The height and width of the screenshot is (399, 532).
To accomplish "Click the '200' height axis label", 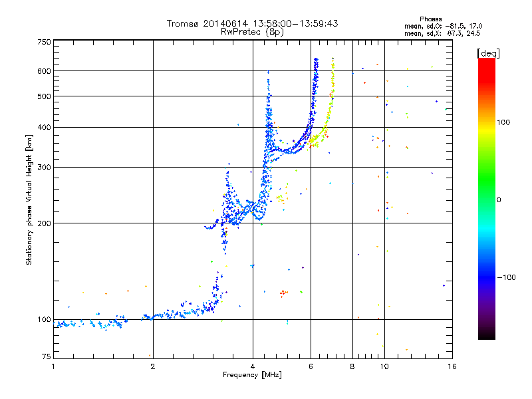I will (x=45, y=223).
